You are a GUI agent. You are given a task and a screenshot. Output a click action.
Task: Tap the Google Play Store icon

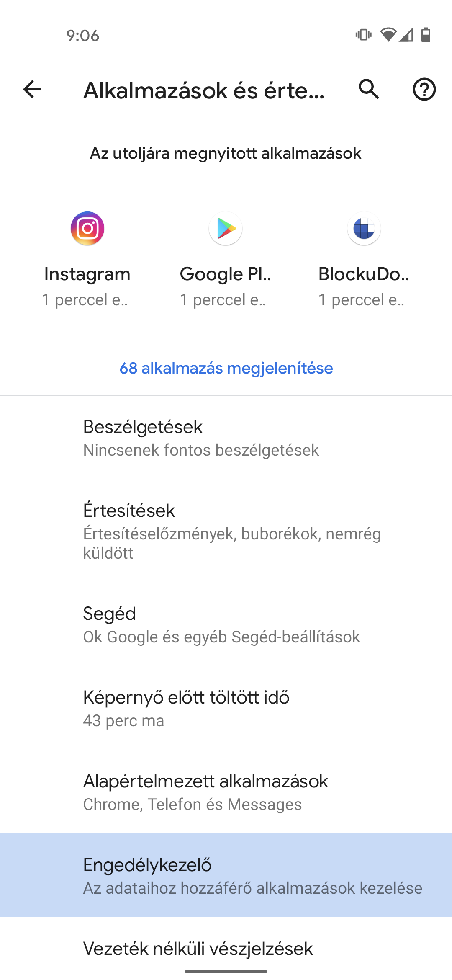(226, 229)
